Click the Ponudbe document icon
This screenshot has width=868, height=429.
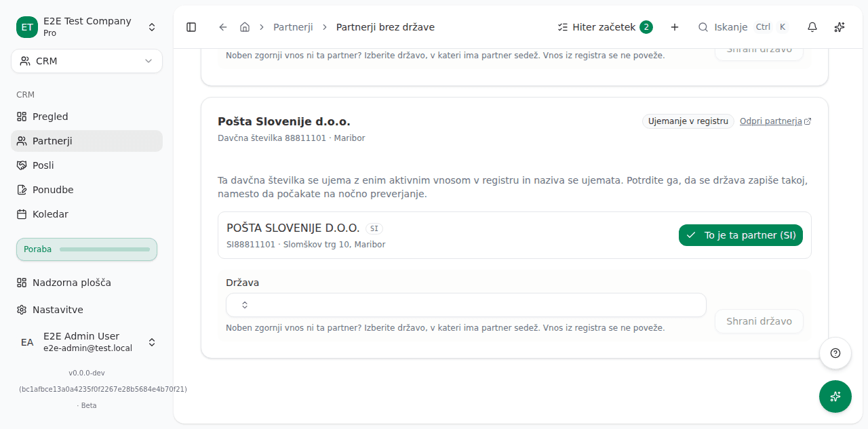22,190
